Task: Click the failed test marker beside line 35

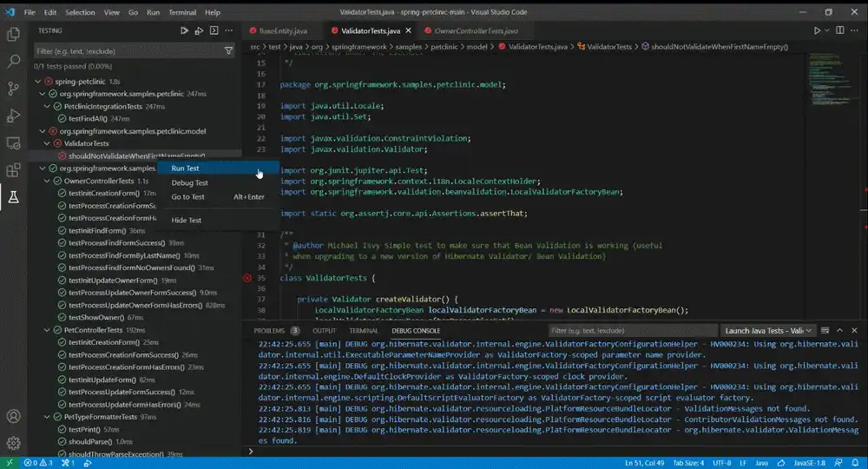Action: 247,278
